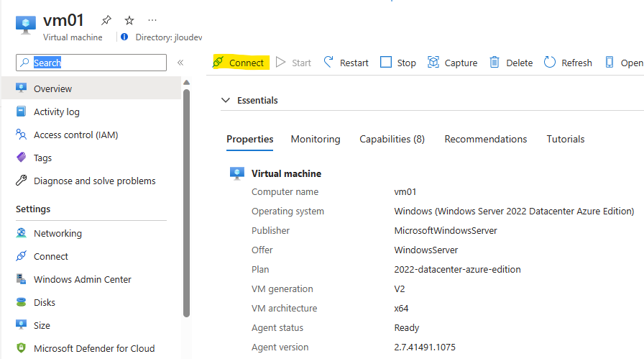Open the Tutorials tab
Screen dimensions: 644x359
(x=565, y=139)
